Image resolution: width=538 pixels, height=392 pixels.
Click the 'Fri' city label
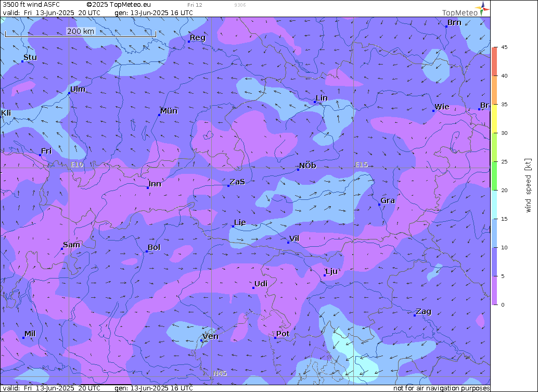click(x=46, y=151)
